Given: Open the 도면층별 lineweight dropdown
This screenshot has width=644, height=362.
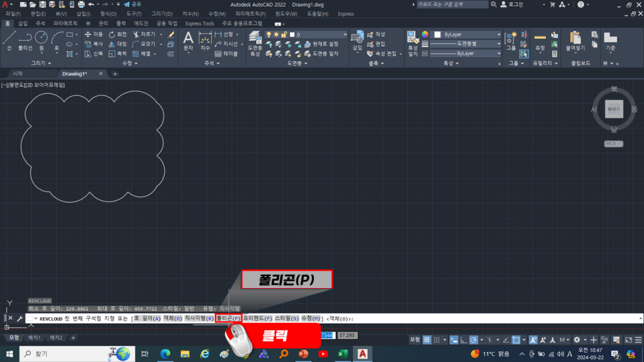Looking at the screenshot, I should (499, 43).
